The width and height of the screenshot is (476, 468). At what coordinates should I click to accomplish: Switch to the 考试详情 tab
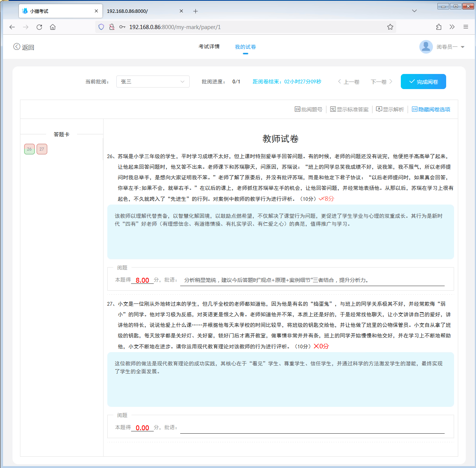(209, 46)
